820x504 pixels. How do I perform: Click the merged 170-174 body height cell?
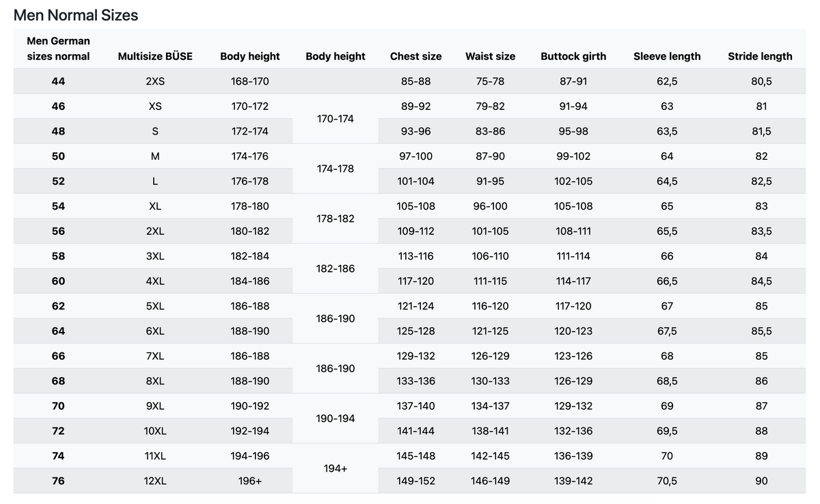click(x=336, y=119)
